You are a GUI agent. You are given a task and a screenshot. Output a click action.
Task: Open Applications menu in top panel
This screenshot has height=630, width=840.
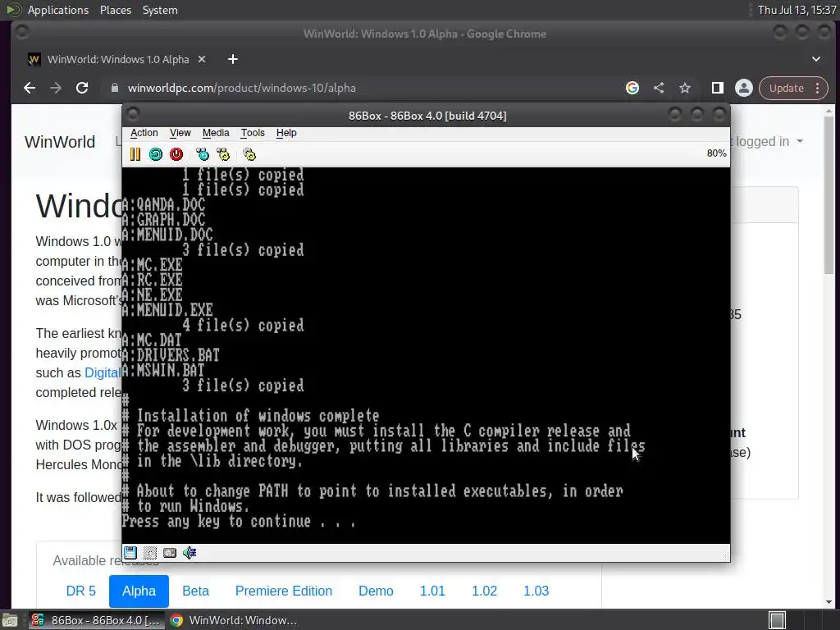[x=58, y=10]
